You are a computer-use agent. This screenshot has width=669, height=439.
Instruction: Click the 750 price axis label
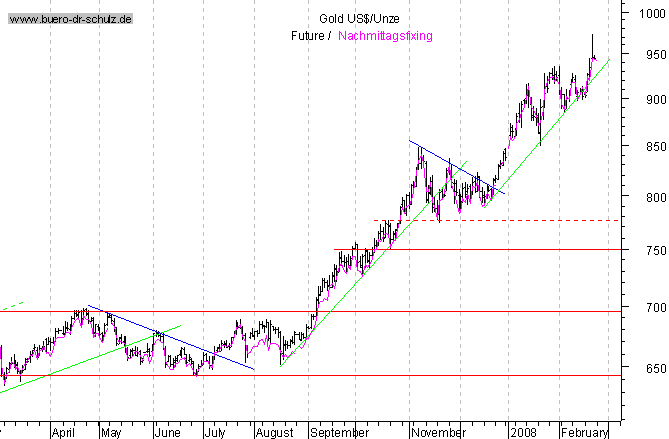pyautogui.click(x=656, y=251)
